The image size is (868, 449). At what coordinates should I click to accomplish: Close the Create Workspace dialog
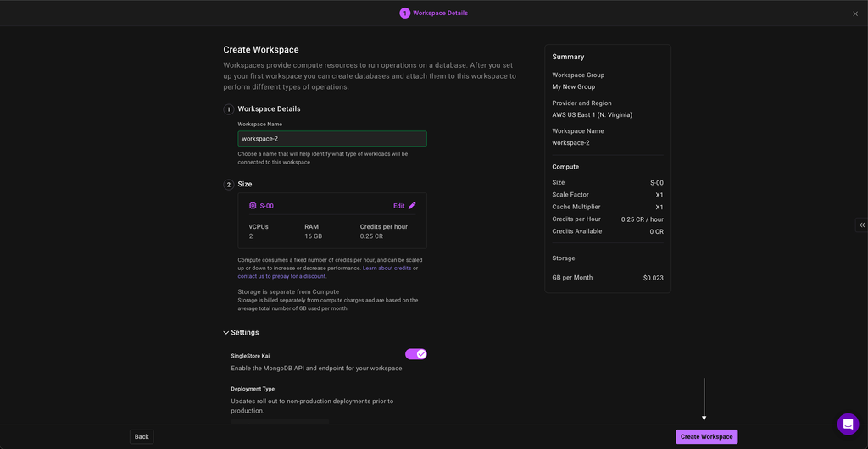click(854, 14)
